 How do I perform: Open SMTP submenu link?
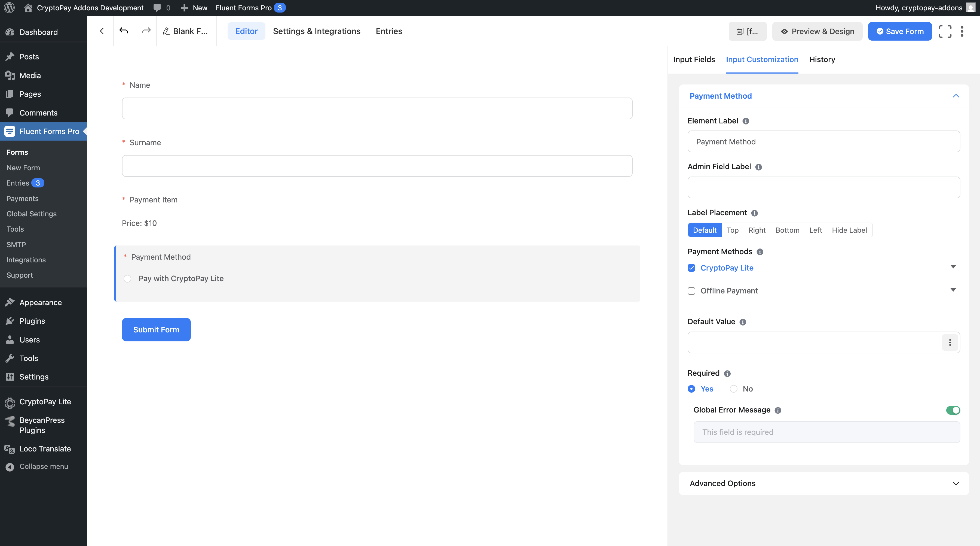tap(16, 244)
